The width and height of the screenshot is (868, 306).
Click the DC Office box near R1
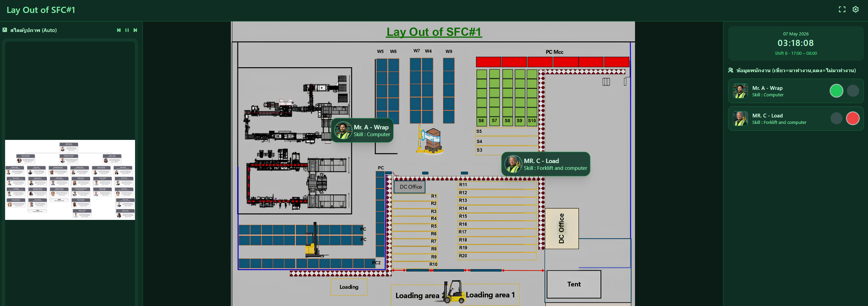410,187
